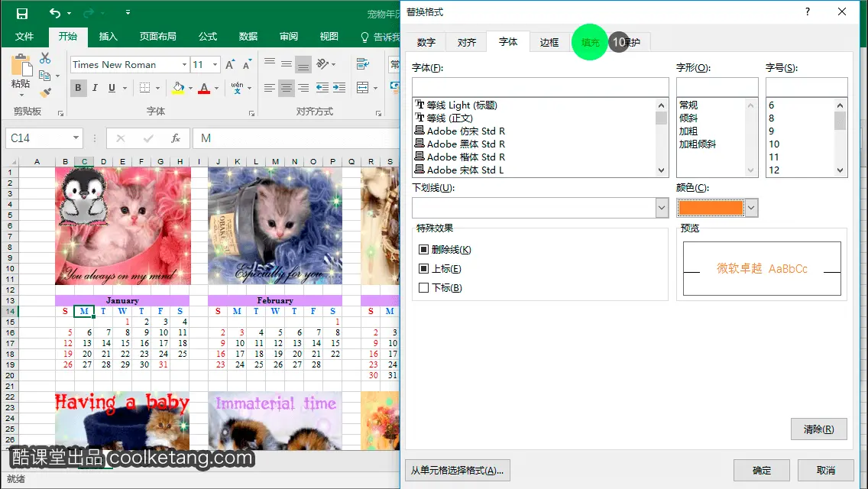Click the Borders icon in font group
The width and height of the screenshot is (868, 489).
(144, 88)
